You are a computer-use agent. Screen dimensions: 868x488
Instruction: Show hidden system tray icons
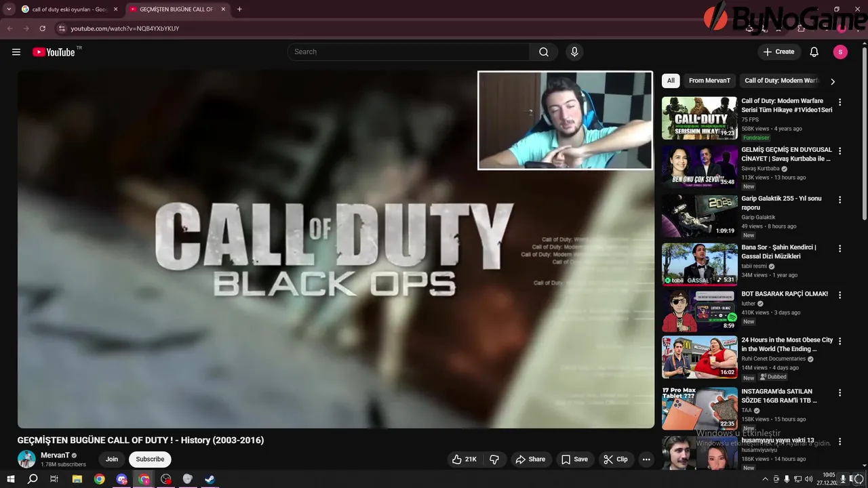pyautogui.click(x=766, y=479)
